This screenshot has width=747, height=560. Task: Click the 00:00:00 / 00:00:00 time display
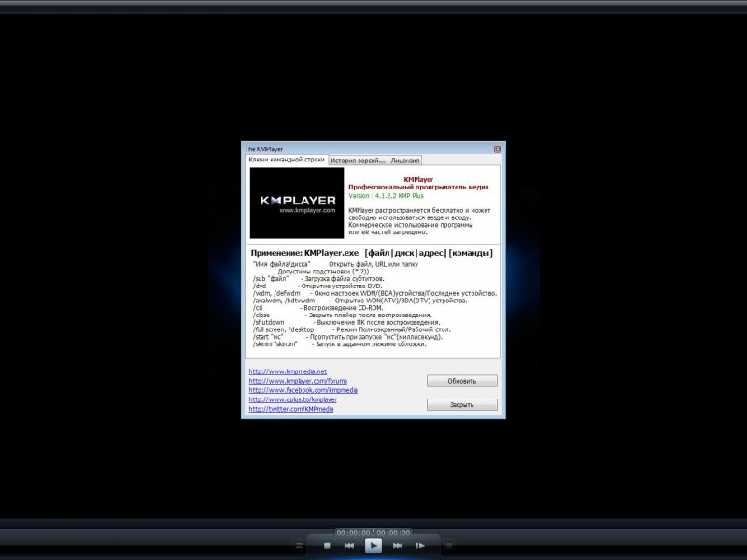click(373, 532)
